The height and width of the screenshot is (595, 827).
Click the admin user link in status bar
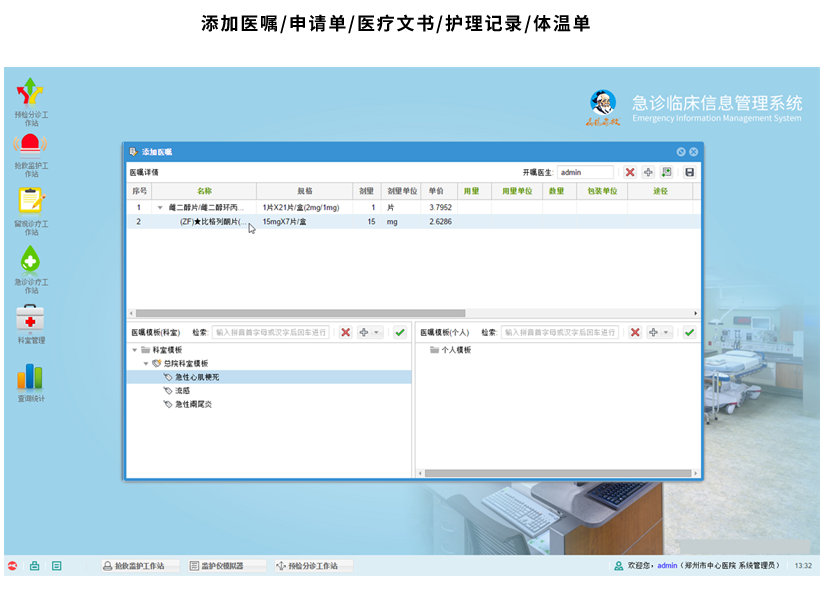[x=667, y=566]
